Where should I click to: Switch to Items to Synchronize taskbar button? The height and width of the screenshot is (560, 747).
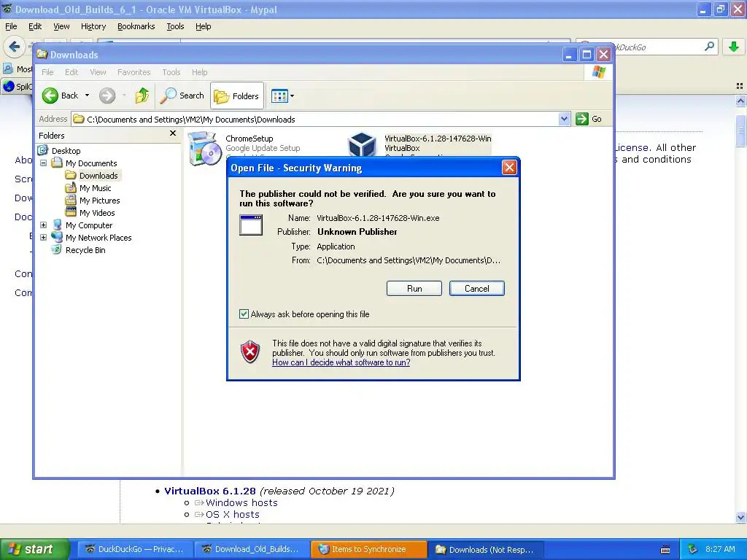(x=368, y=550)
